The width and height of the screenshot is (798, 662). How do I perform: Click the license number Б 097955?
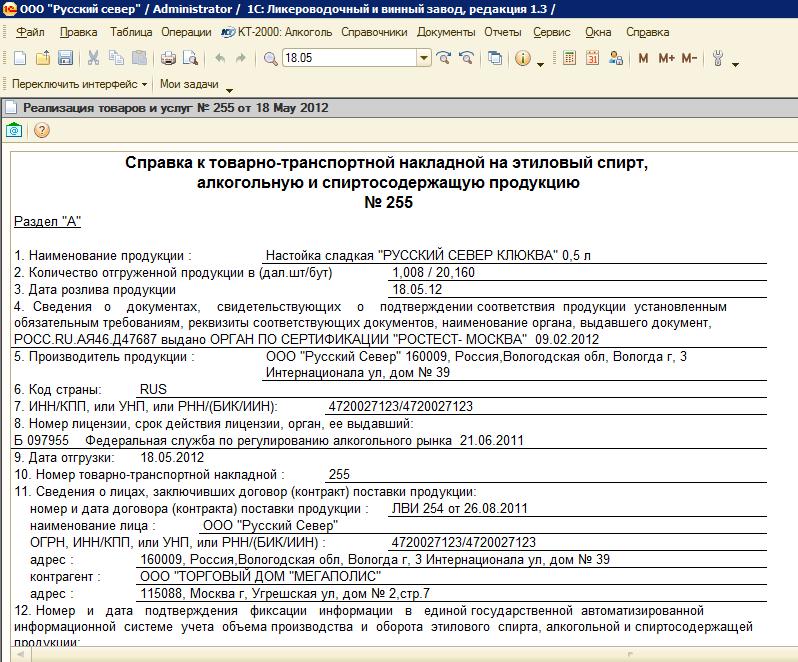point(41,440)
